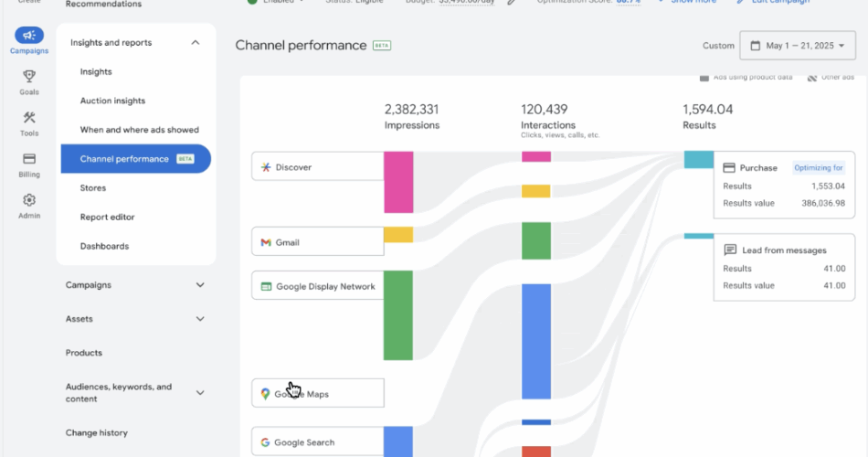Click the pink Discover impressions bar
The image size is (868, 457).
click(398, 182)
